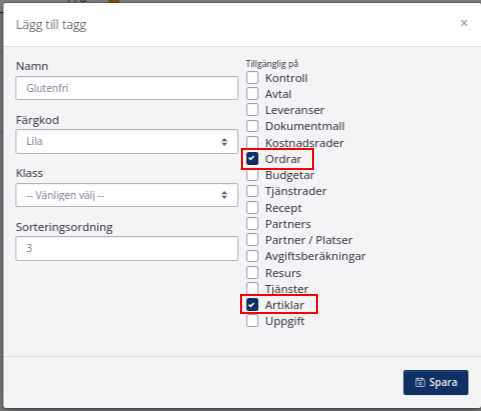Check the Partners checkbox

pos(252,223)
